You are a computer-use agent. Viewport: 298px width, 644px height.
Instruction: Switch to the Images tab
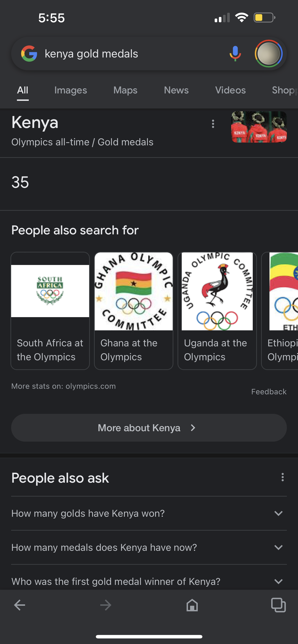(71, 90)
